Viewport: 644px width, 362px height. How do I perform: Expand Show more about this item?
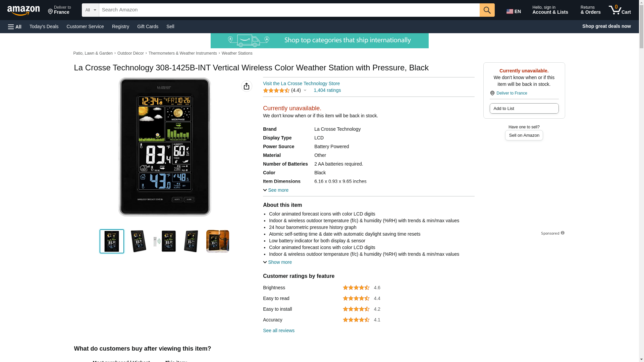(277, 262)
